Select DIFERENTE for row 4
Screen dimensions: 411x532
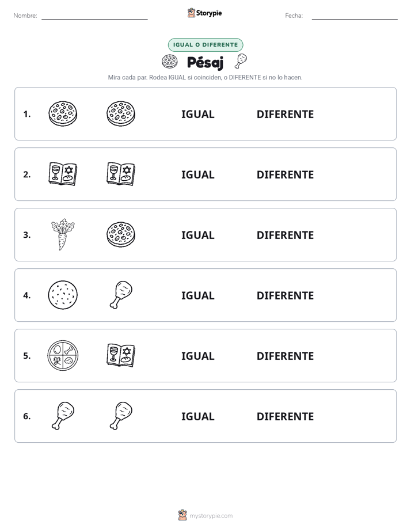[x=285, y=295]
